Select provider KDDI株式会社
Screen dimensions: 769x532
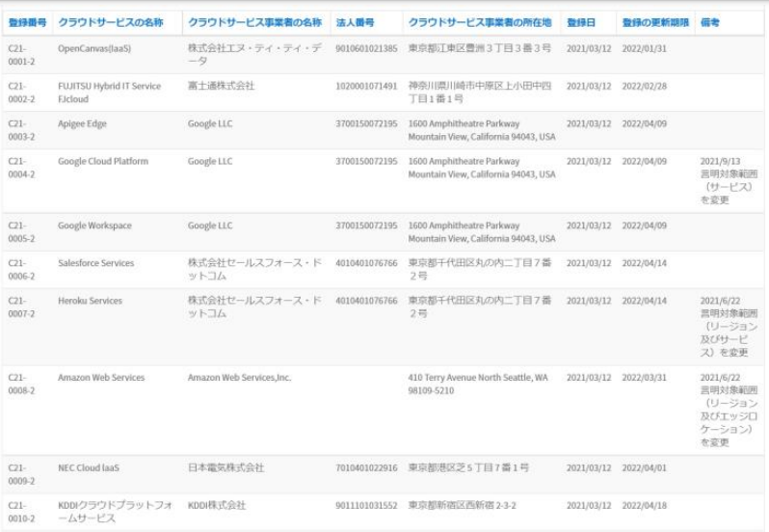point(216,505)
